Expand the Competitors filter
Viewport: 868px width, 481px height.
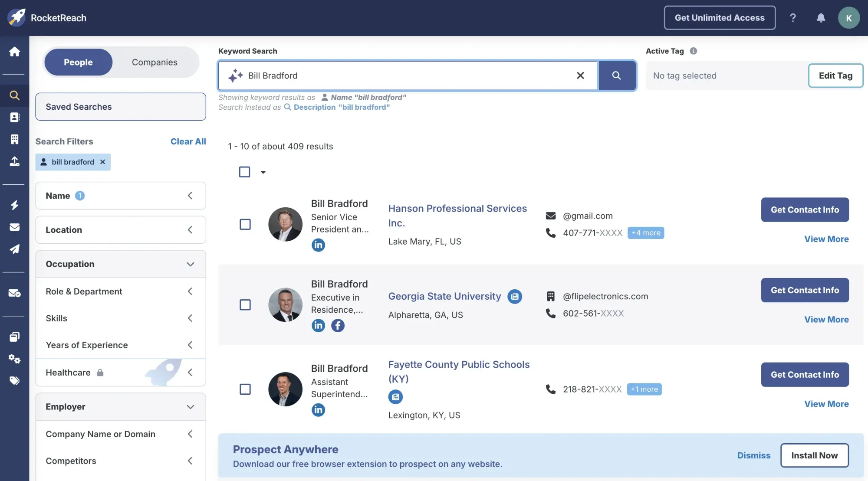121,461
